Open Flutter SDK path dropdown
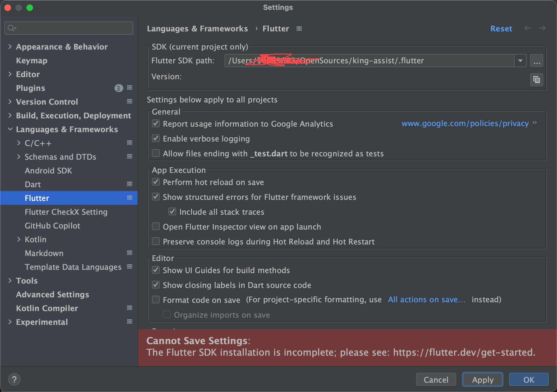This screenshot has height=392, width=557. coord(520,61)
